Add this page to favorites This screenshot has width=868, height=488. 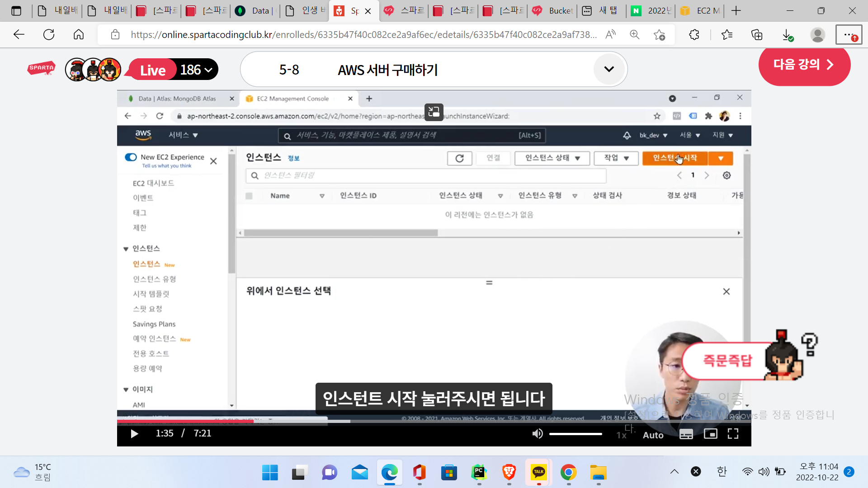point(659,35)
